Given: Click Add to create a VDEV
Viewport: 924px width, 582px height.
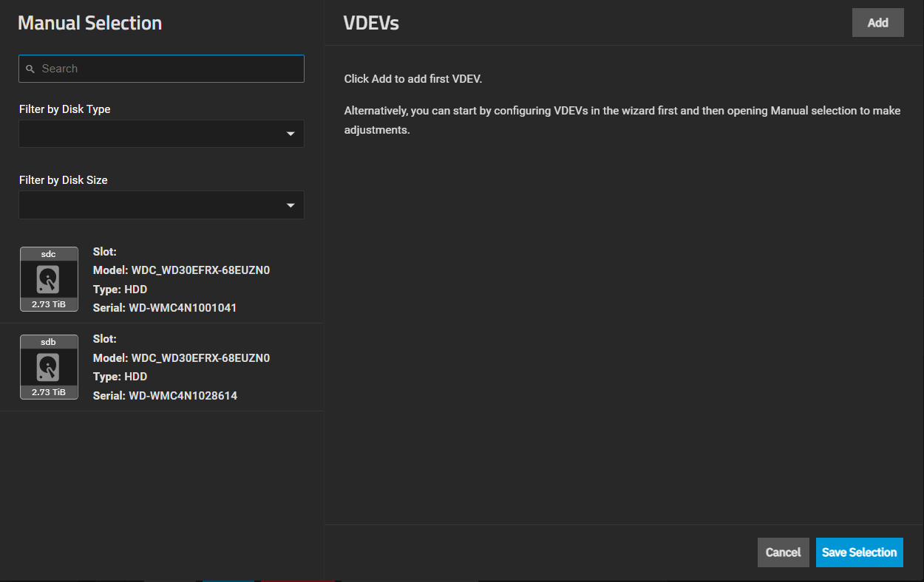Looking at the screenshot, I should point(877,23).
